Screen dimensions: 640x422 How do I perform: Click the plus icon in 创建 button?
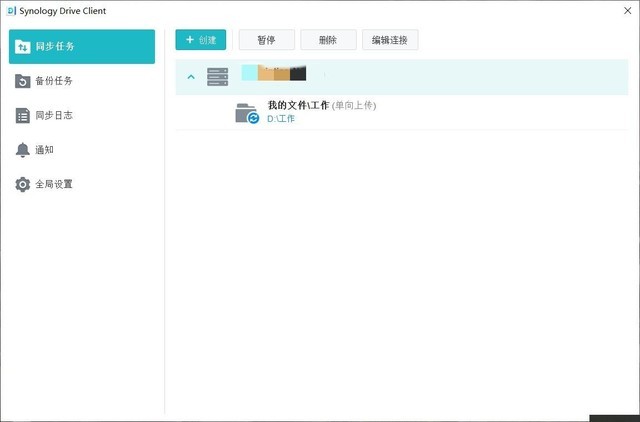tap(190, 40)
